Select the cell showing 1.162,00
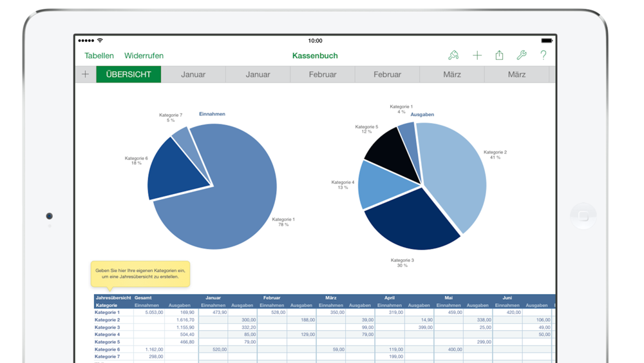 pos(149,349)
